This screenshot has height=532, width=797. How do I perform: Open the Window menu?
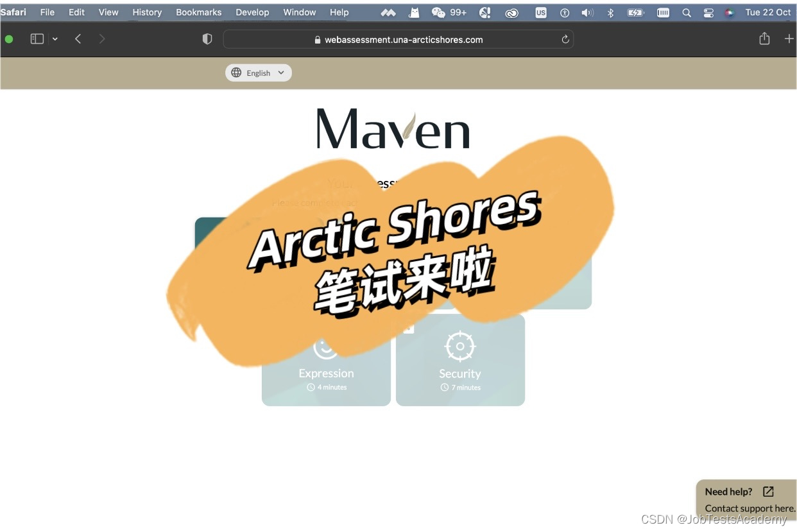[300, 12]
